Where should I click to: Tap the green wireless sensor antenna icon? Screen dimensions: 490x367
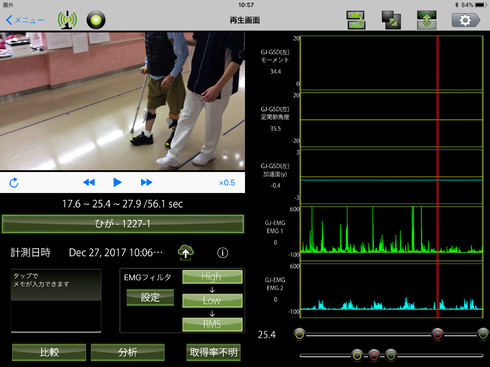67,20
